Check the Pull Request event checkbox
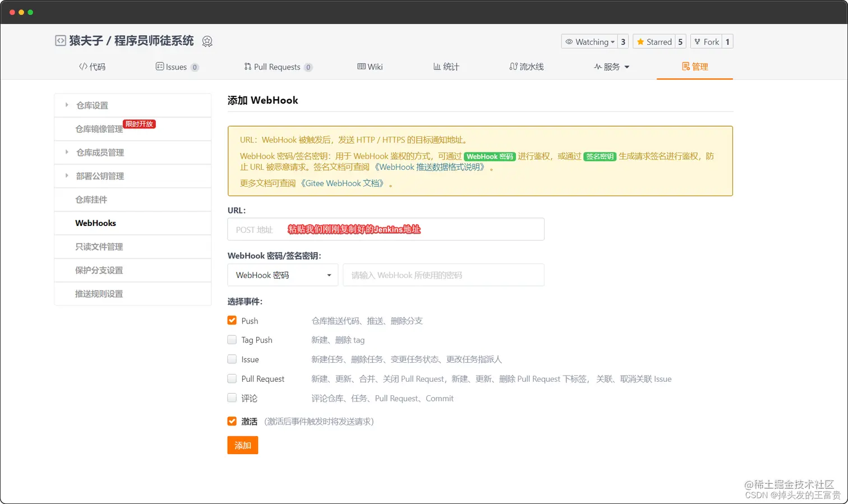 click(x=232, y=378)
